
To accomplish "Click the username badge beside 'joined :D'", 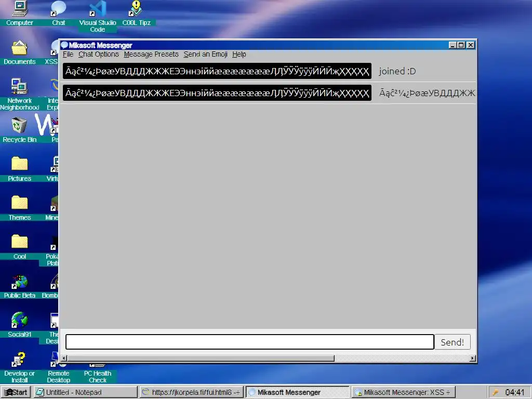I will tap(217, 71).
